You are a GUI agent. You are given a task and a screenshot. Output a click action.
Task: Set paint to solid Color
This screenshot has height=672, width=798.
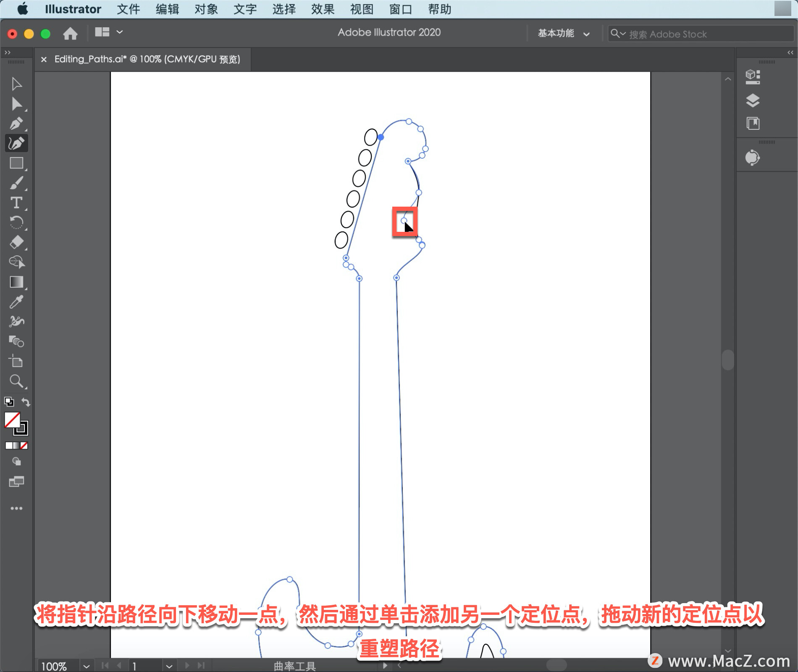[x=9, y=446]
